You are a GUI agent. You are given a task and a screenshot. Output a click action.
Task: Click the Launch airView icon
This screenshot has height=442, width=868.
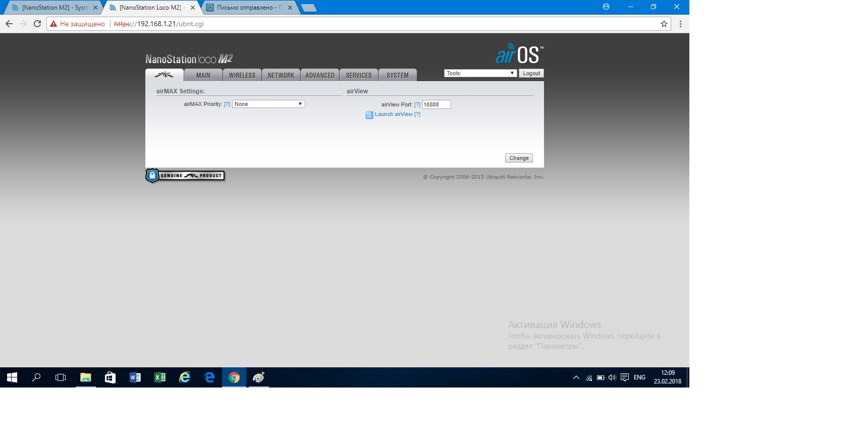[369, 115]
